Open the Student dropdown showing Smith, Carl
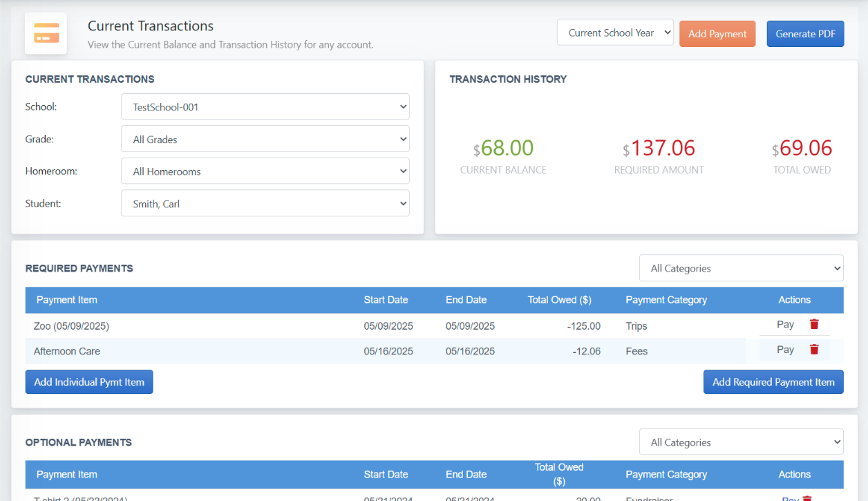The width and height of the screenshot is (868, 501). tap(265, 202)
